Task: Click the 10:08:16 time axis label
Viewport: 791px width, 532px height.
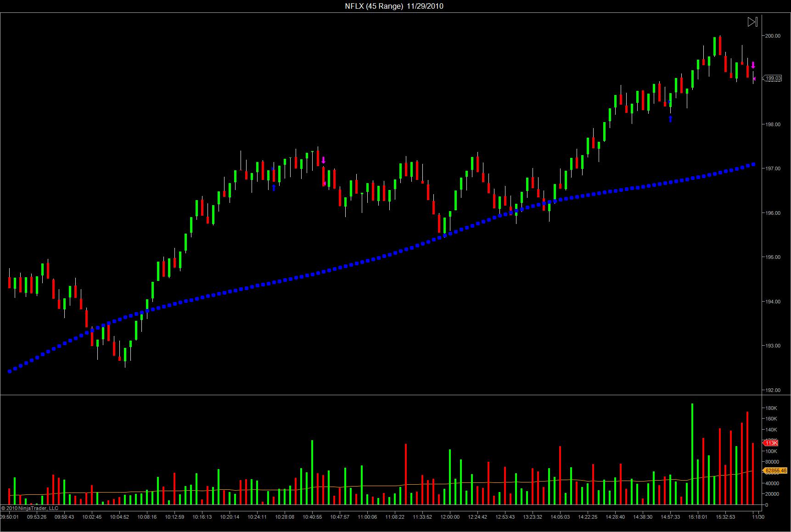Action: (147, 517)
